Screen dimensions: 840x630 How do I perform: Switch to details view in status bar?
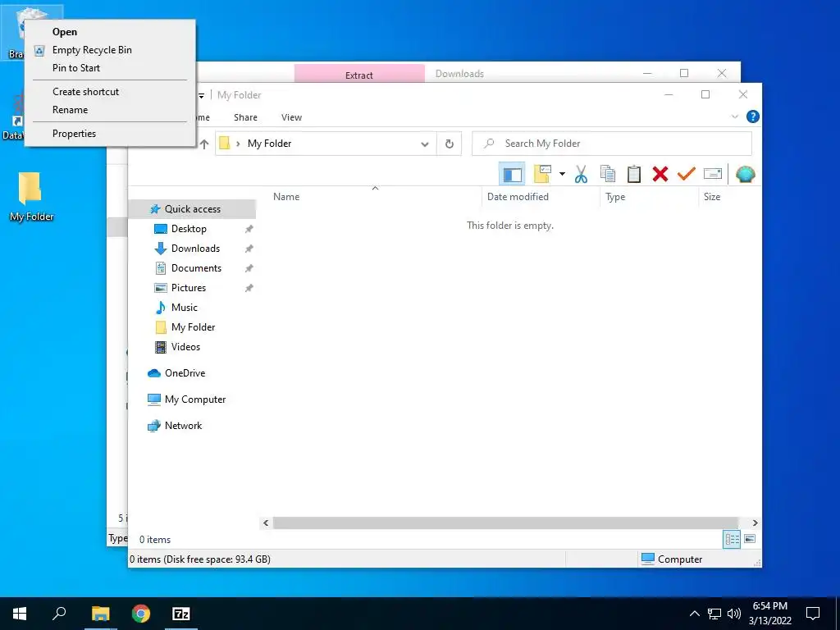pos(732,539)
